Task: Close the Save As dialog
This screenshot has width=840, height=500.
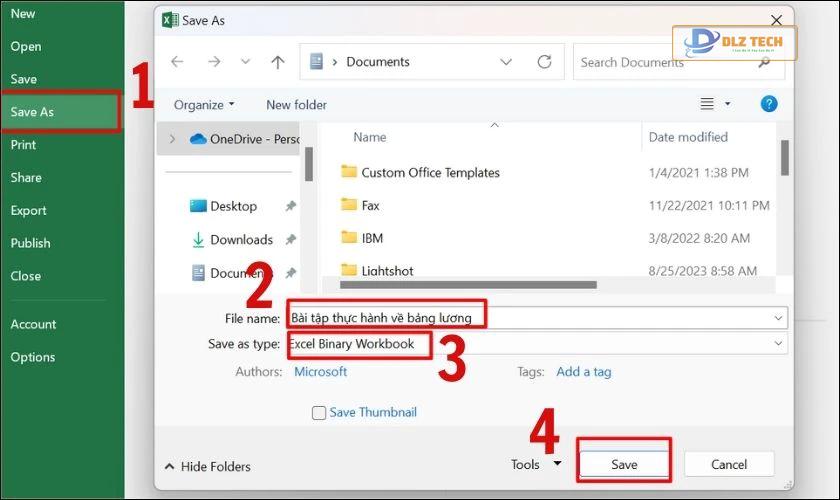Action: pyautogui.click(x=776, y=20)
